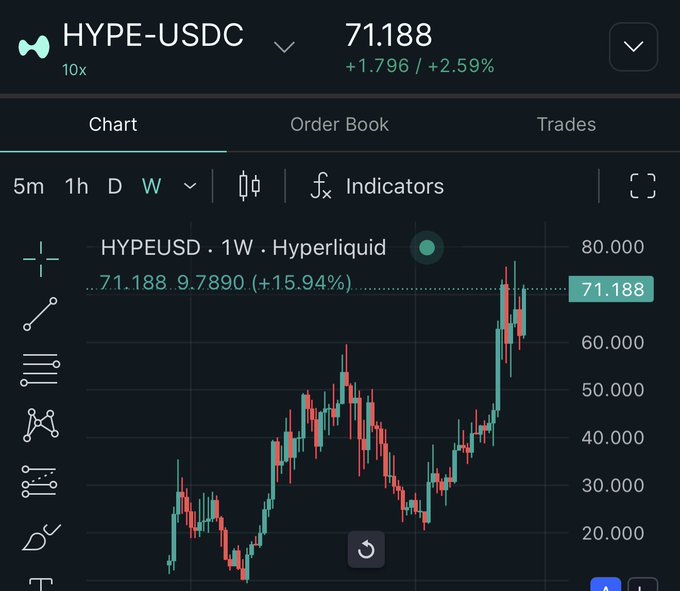This screenshot has height=591, width=680.
Task: Click the Hyperliquid HYPE token logo
Action: (34, 46)
